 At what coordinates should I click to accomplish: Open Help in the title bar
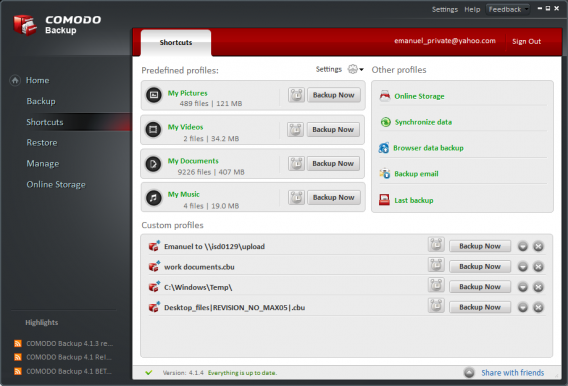click(472, 9)
